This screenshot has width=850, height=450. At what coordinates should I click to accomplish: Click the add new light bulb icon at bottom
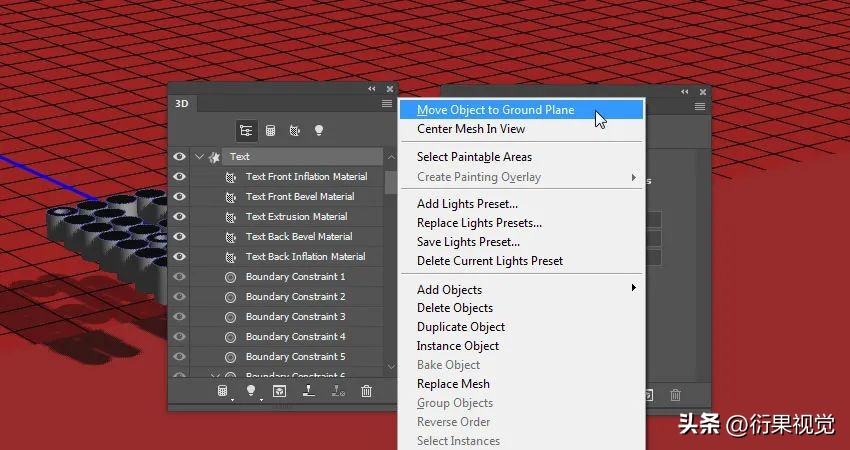point(250,391)
